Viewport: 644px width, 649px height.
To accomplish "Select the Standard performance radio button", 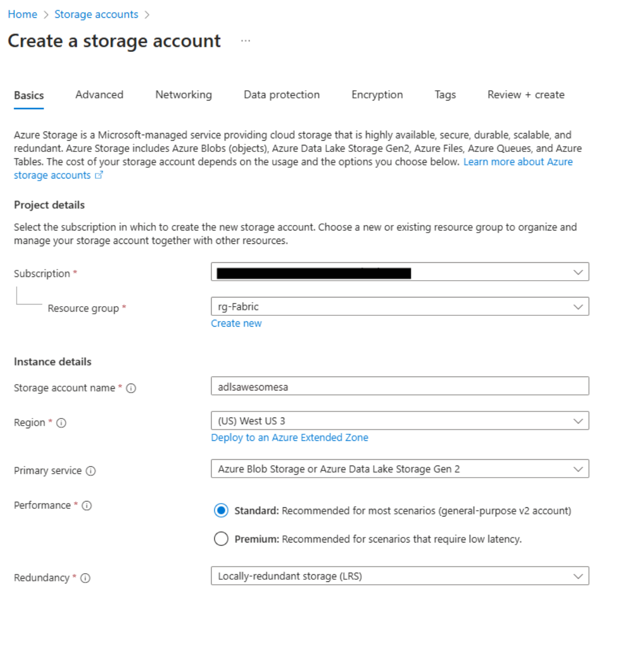I will click(x=221, y=510).
